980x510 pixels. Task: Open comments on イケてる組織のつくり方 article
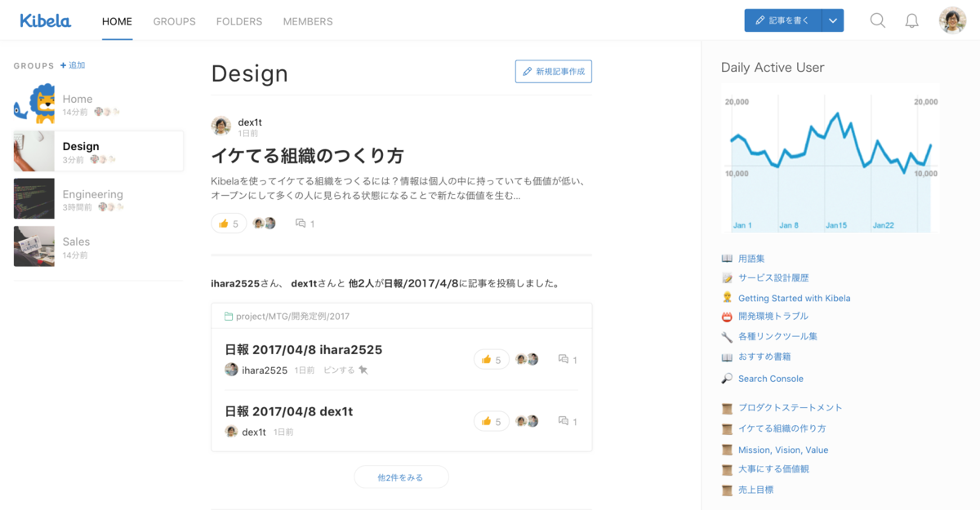305,224
